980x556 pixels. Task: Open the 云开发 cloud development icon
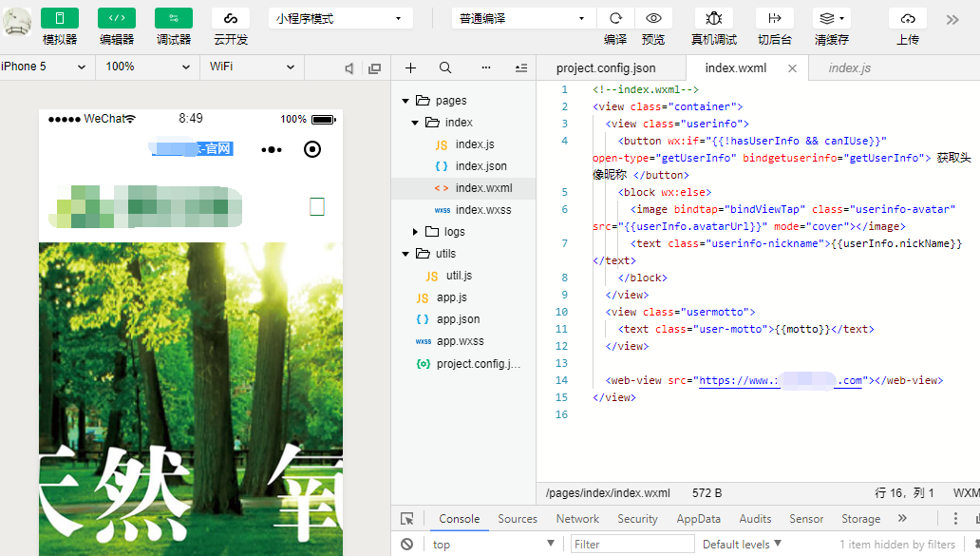(231, 18)
